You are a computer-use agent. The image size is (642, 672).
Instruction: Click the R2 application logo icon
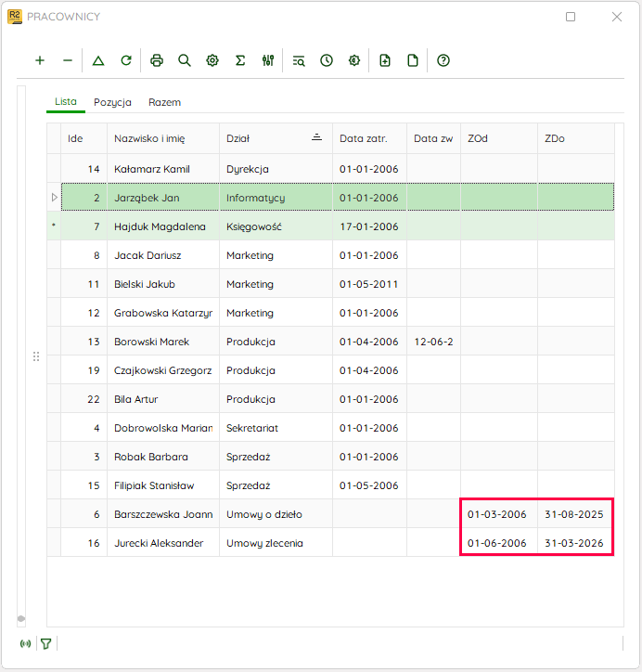point(15,17)
